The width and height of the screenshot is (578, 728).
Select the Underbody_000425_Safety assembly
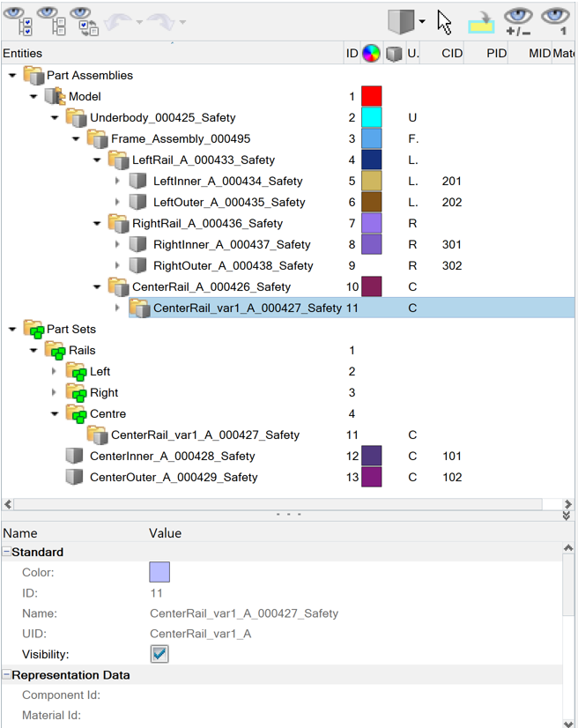(162, 117)
